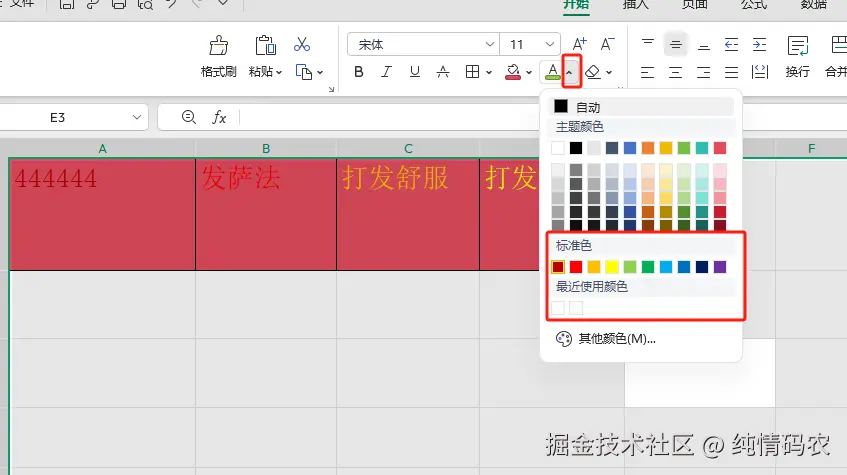
Task: Click the font color A icon
Action: pos(552,72)
